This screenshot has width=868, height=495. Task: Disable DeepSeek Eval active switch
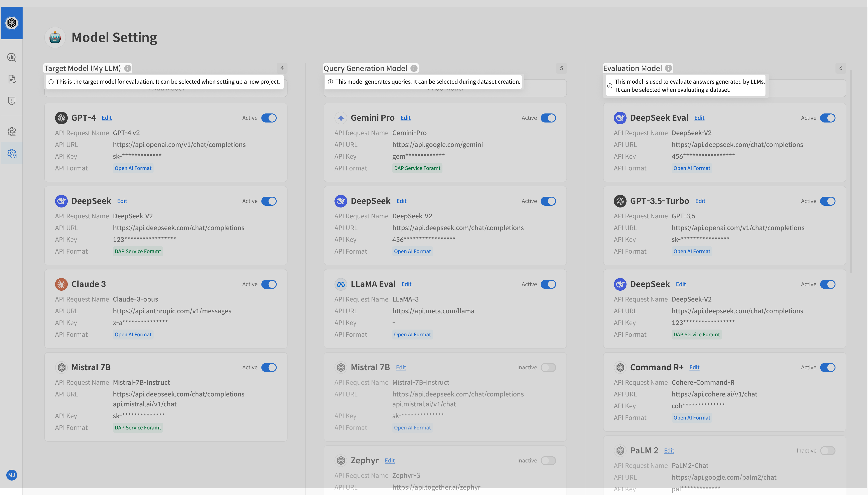pos(828,118)
